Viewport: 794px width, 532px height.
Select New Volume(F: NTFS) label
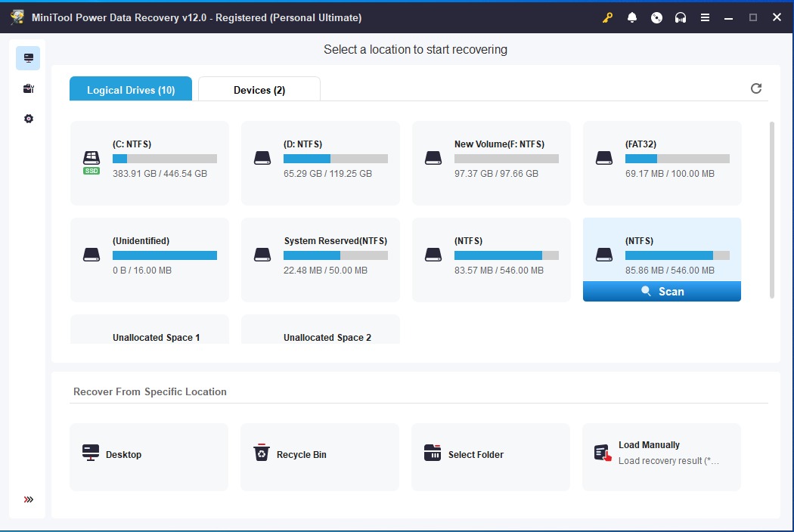click(x=499, y=144)
